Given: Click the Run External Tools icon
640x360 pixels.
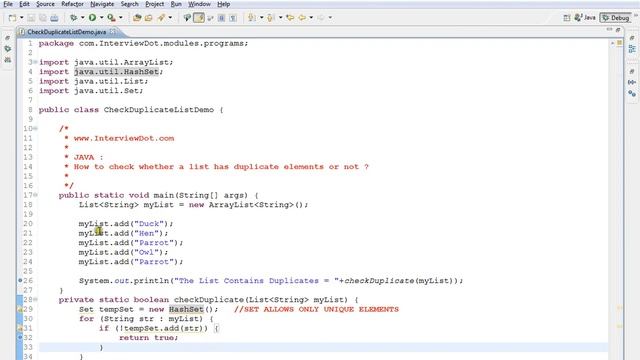Looking at the screenshot, I should click(x=111, y=18).
